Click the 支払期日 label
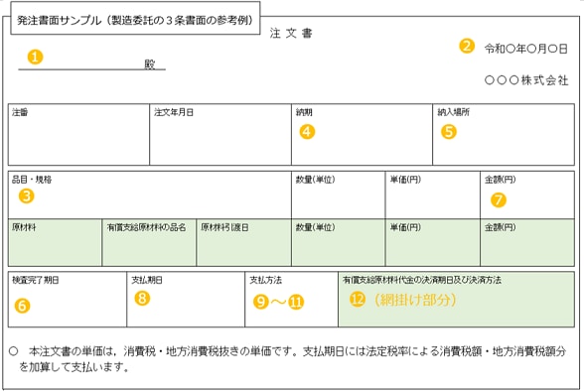Image resolution: width=584 pixels, height=392 pixels. (x=147, y=280)
